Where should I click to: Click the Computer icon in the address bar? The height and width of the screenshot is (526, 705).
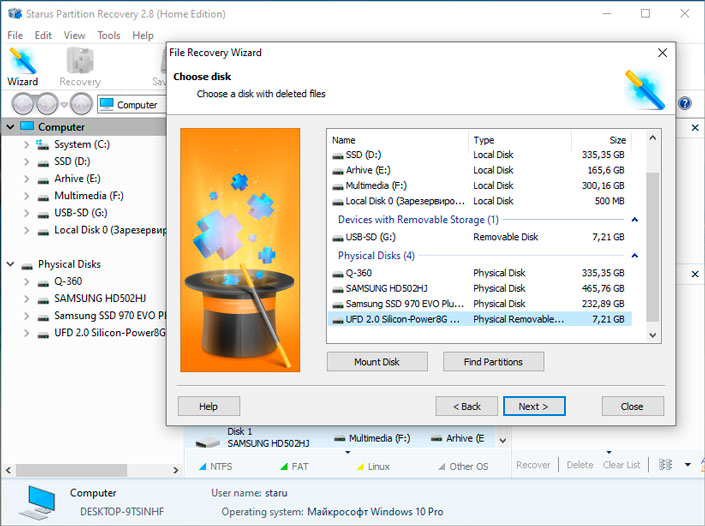[107, 104]
